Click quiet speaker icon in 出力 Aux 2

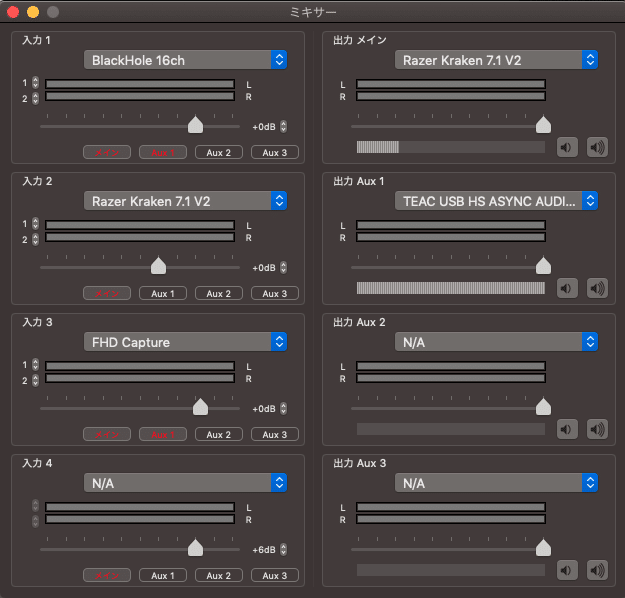pyautogui.click(x=567, y=429)
